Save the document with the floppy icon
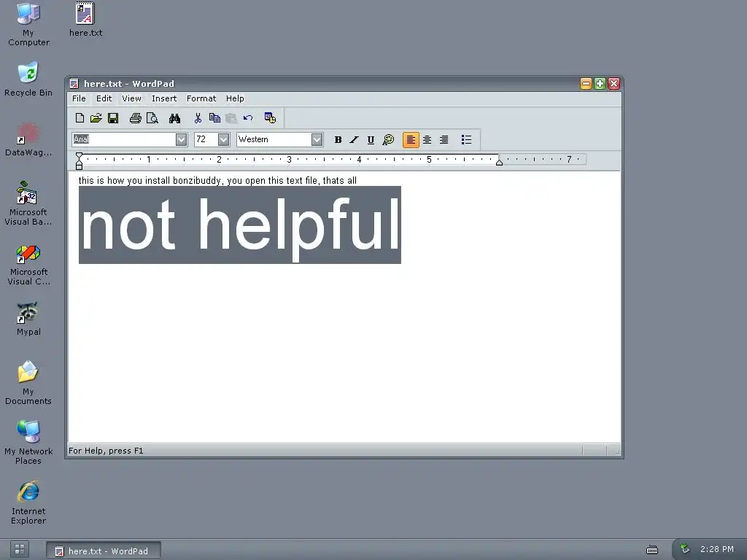 pos(113,118)
